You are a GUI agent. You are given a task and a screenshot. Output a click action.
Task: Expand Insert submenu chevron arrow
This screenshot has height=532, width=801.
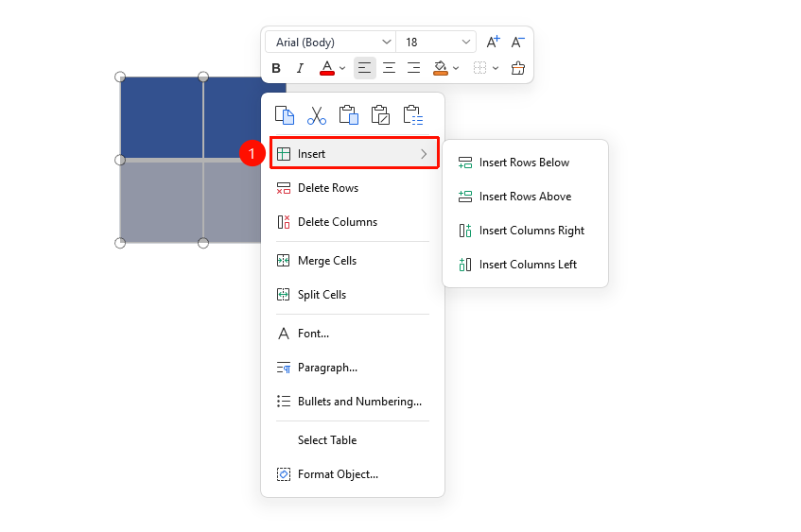coord(424,154)
